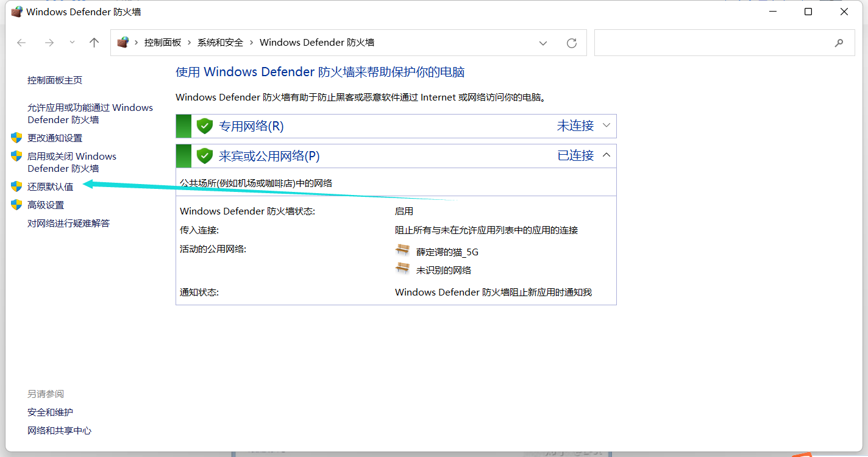Click title bar firewall app icon
This screenshot has height=457, width=868.
pyautogui.click(x=16, y=12)
